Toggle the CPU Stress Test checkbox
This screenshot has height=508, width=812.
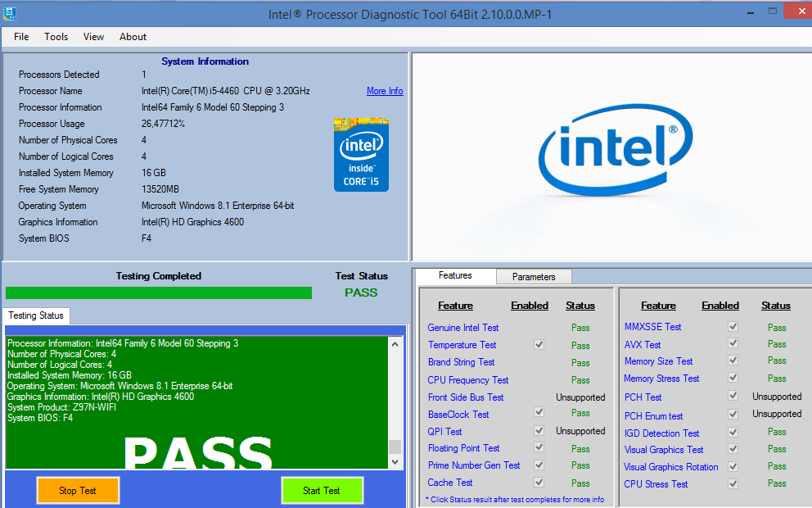click(733, 483)
